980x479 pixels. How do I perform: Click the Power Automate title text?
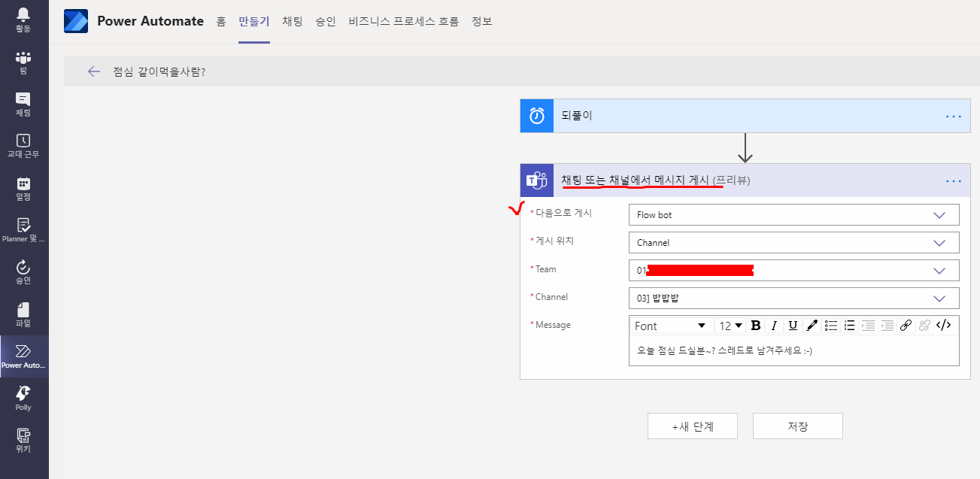(150, 21)
